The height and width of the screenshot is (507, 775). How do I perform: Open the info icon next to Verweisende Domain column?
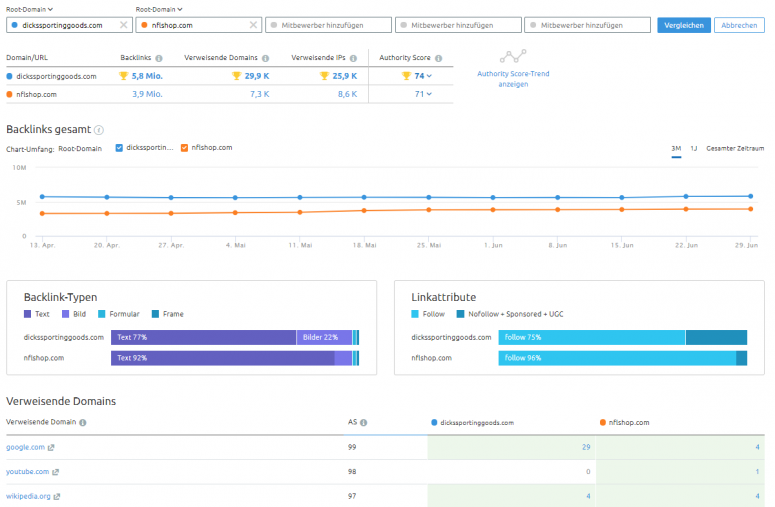83,422
